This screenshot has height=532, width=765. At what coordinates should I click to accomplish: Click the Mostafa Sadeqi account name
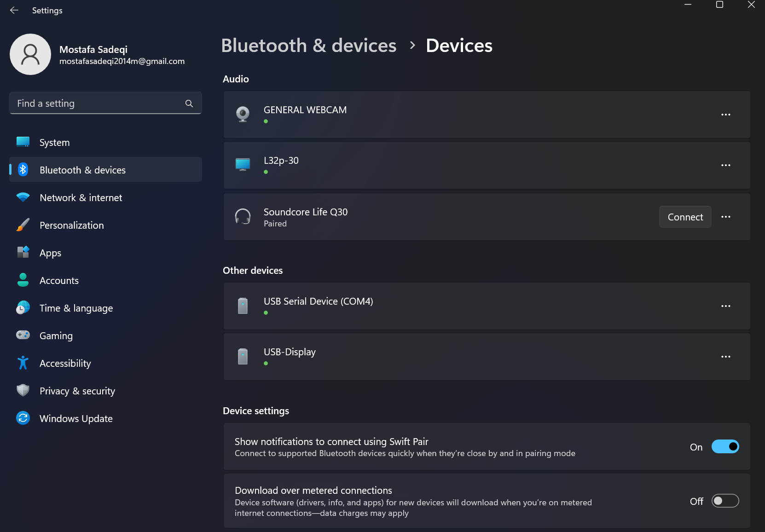(x=93, y=49)
